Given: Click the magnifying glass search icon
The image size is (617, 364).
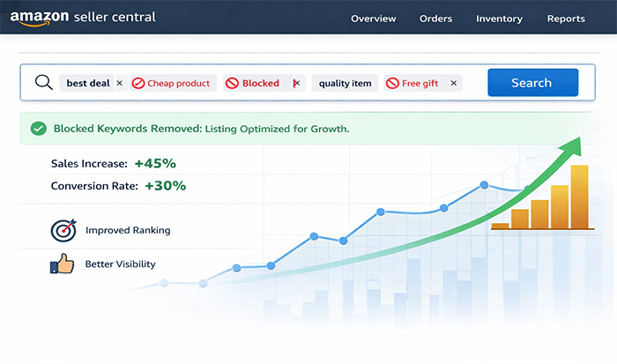Looking at the screenshot, I should (44, 83).
